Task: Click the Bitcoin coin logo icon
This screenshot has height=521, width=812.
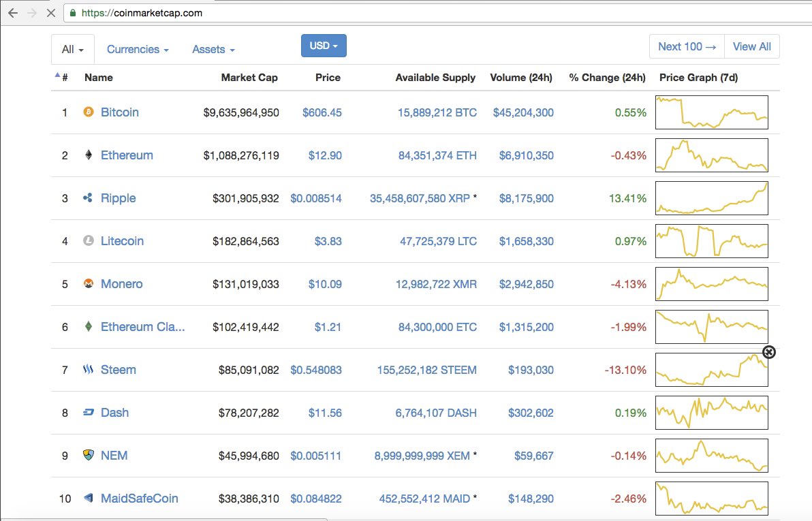Action: click(89, 112)
